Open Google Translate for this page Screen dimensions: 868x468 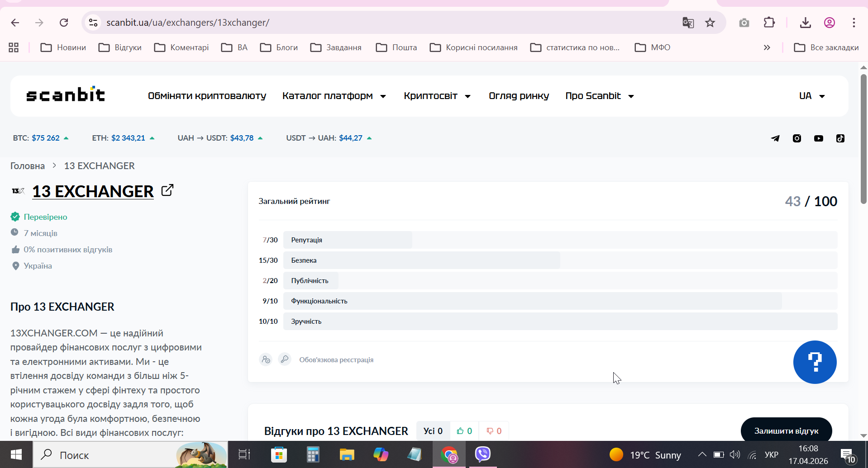[688, 23]
